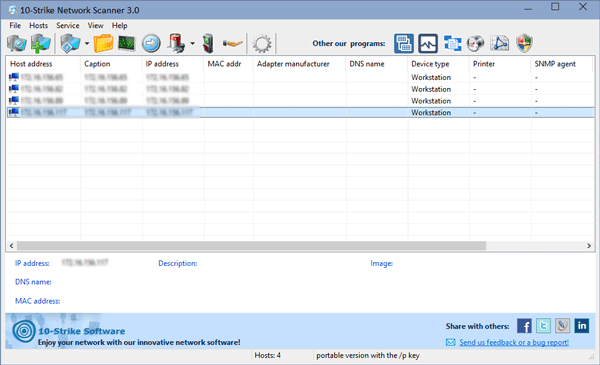Image resolution: width=600 pixels, height=365 pixels.
Task: Click the horizontal scrollbar thumb
Action: coord(251,246)
